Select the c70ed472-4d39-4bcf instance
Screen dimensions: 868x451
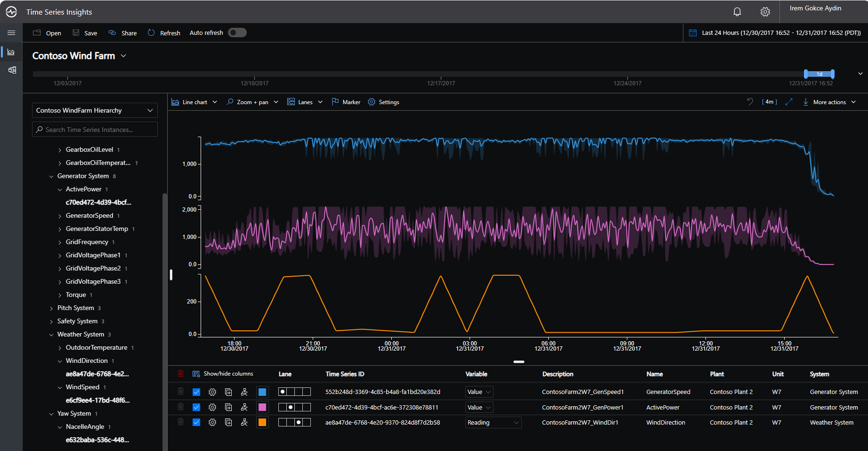(98, 202)
